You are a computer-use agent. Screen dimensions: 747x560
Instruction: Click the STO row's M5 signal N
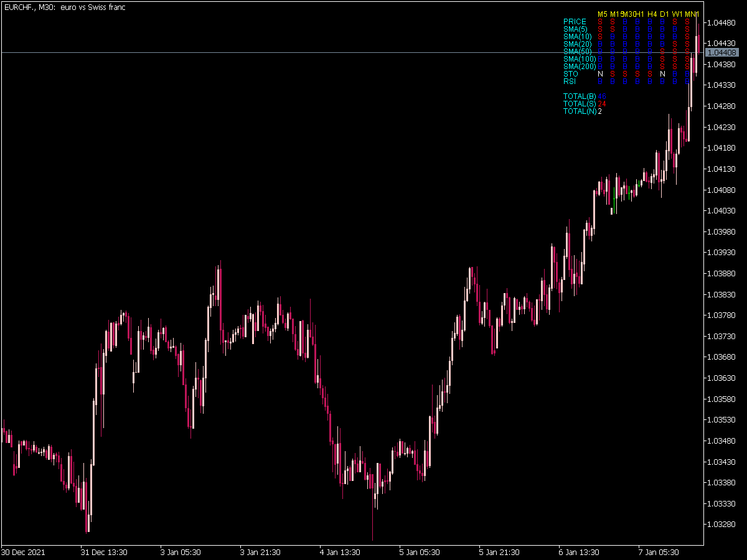click(x=600, y=74)
